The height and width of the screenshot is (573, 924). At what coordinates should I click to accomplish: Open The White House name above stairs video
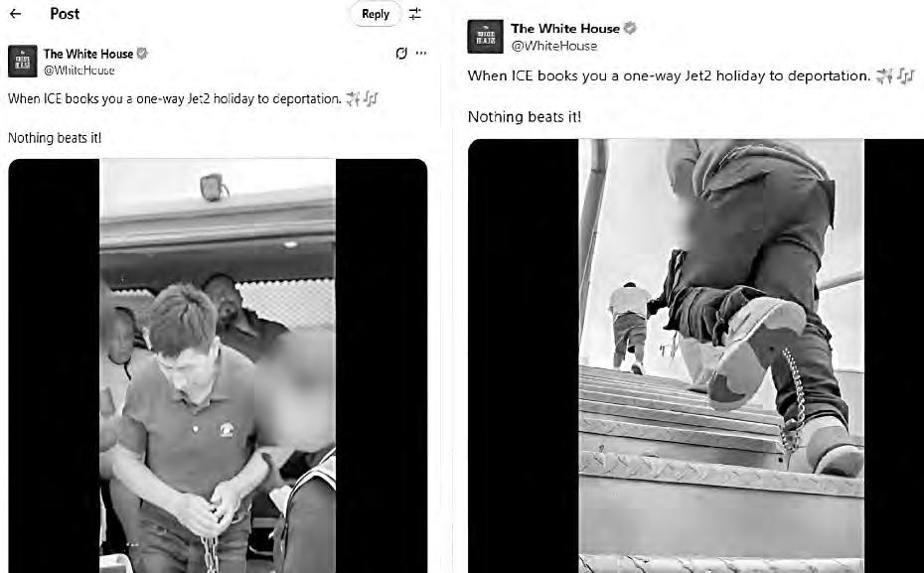[565, 28]
